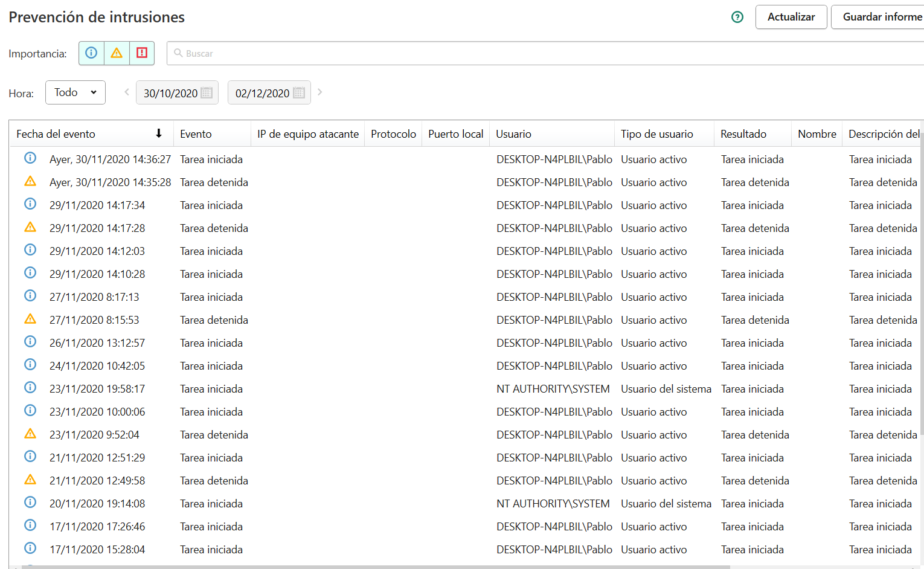
Task: Click the info icon on 30/11/2020 14:36:27 row
Action: pos(30,158)
